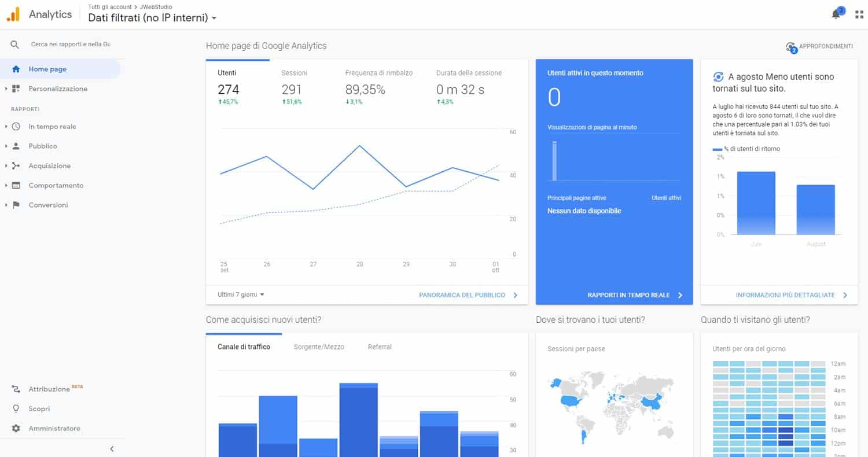Click the Scopri lightbulb icon
The image size is (868, 457).
coord(16,408)
